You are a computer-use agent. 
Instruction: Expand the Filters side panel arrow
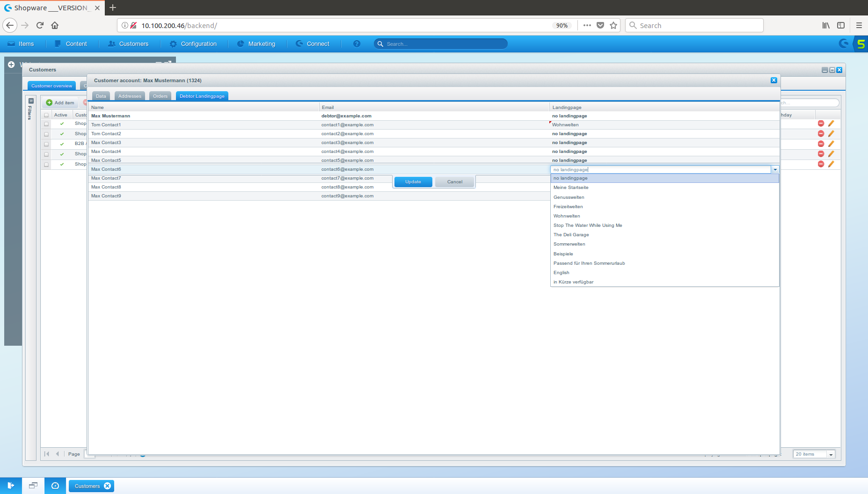tap(31, 101)
